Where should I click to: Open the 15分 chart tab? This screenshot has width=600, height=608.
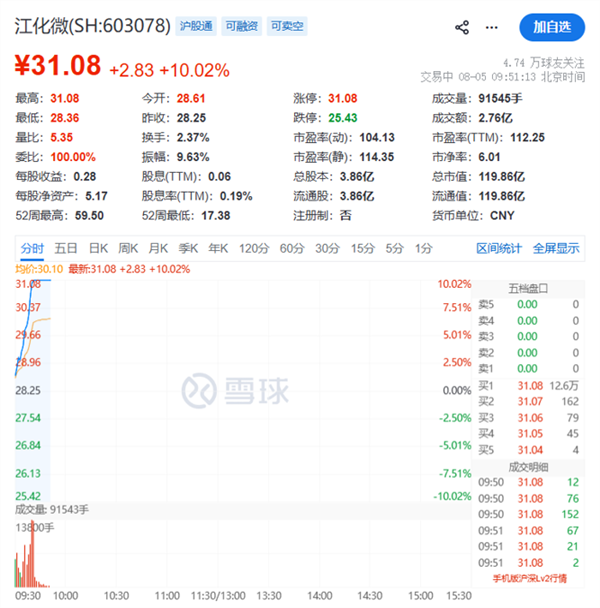[x=363, y=248]
